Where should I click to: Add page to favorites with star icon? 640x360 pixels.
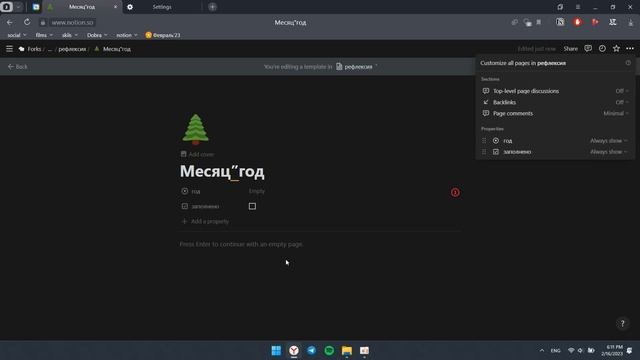point(616,49)
